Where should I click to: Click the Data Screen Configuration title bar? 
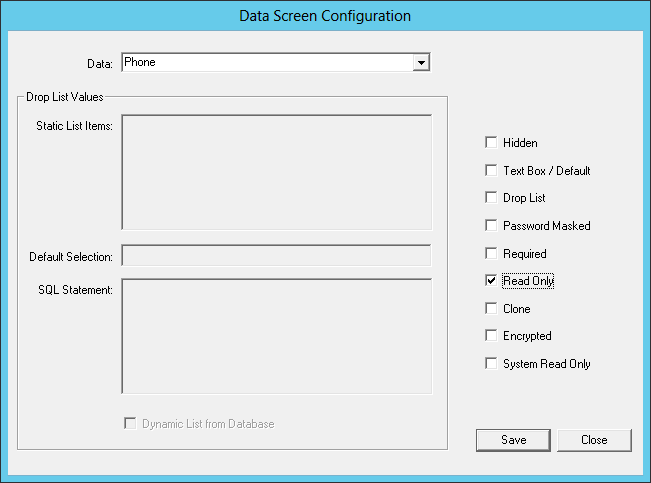coord(326,16)
